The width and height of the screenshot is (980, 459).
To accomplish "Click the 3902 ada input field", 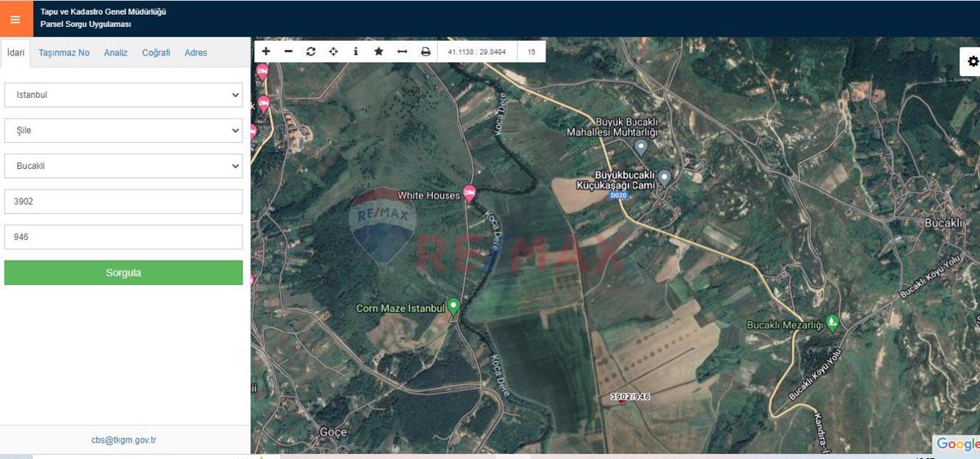I will pos(123,202).
